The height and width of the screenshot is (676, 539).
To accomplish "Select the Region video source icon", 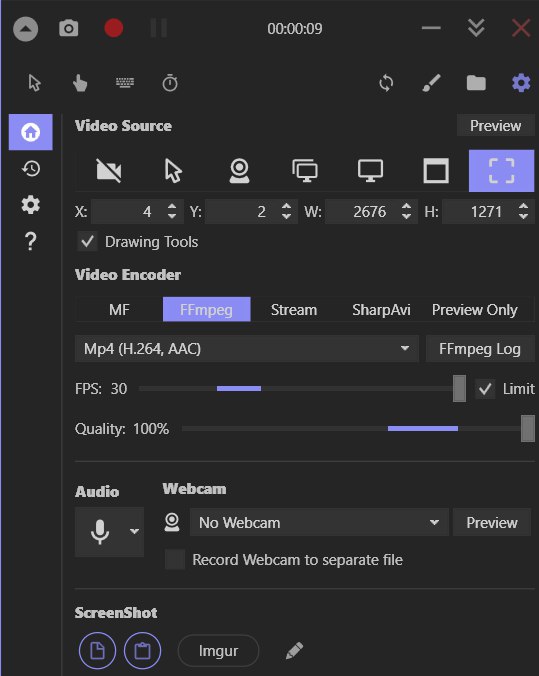I will pyautogui.click(x=501, y=171).
